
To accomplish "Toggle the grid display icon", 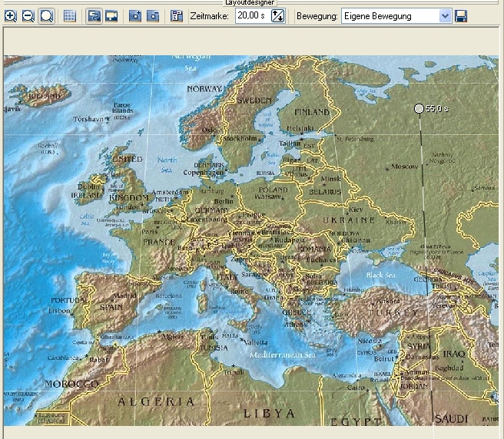I will [x=70, y=16].
